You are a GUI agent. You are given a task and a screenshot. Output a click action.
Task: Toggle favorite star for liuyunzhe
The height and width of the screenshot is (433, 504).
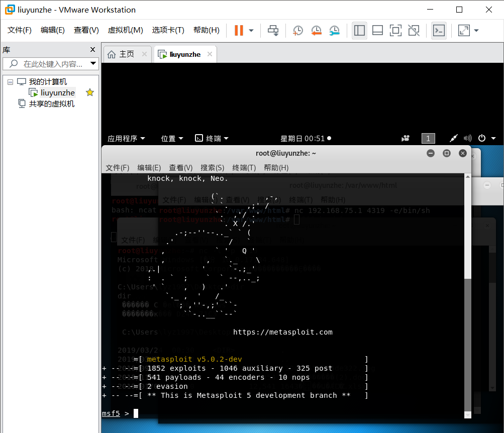tap(90, 92)
